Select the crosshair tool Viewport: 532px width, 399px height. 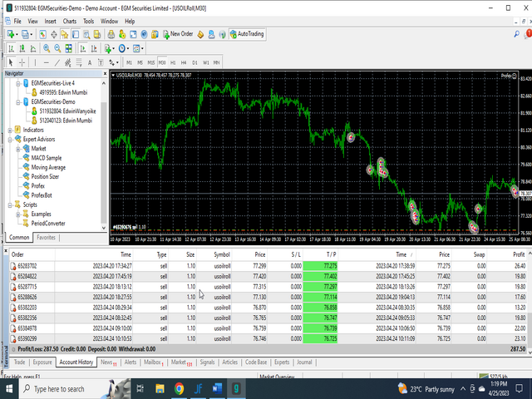tap(22, 62)
